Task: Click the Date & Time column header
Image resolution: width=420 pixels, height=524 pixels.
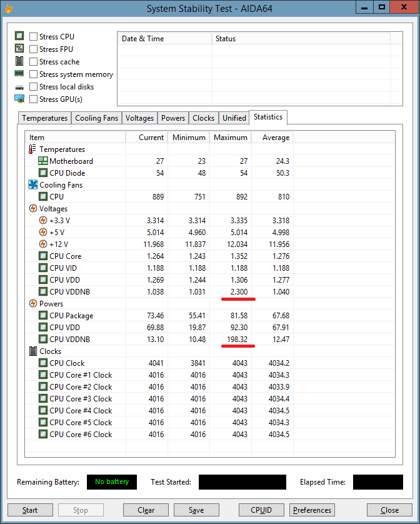Action: pos(165,38)
